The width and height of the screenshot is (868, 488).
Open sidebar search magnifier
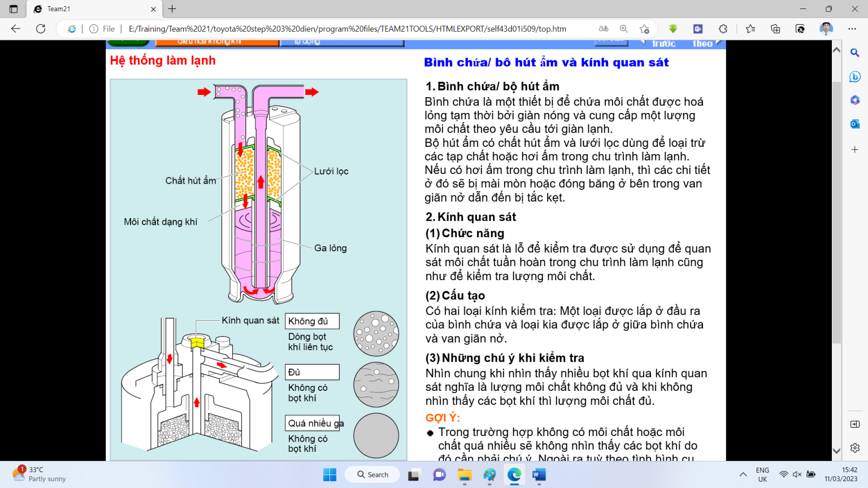[854, 53]
